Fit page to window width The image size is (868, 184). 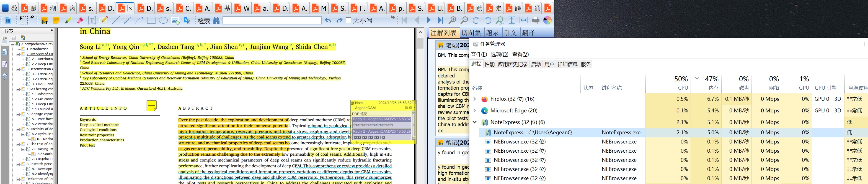pos(523,21)
